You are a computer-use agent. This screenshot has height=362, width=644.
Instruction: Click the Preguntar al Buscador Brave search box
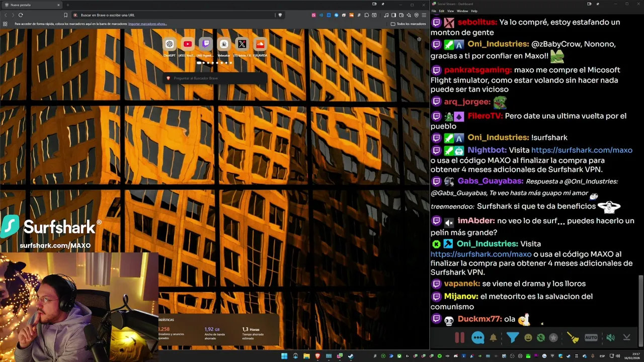[x=215, y=78]
